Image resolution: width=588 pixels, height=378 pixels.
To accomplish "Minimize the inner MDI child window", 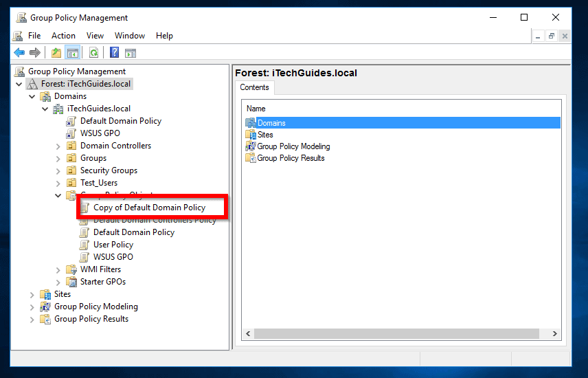I will 538,36.
